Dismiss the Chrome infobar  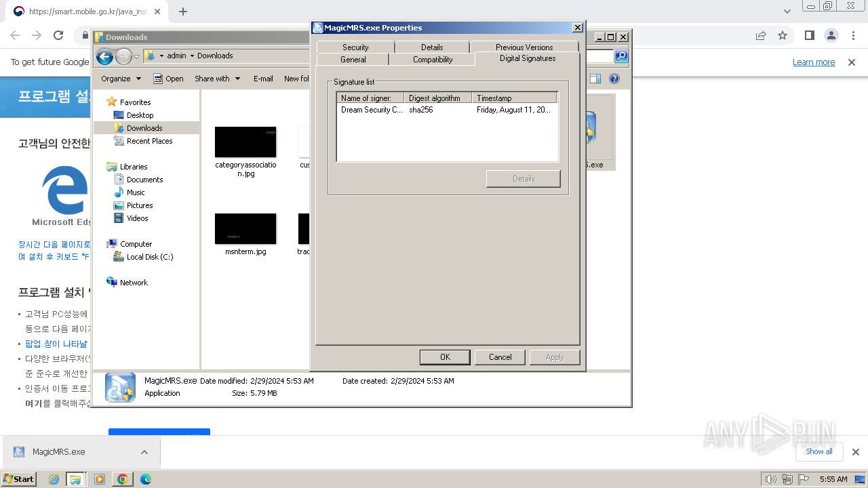click(852, 62)
